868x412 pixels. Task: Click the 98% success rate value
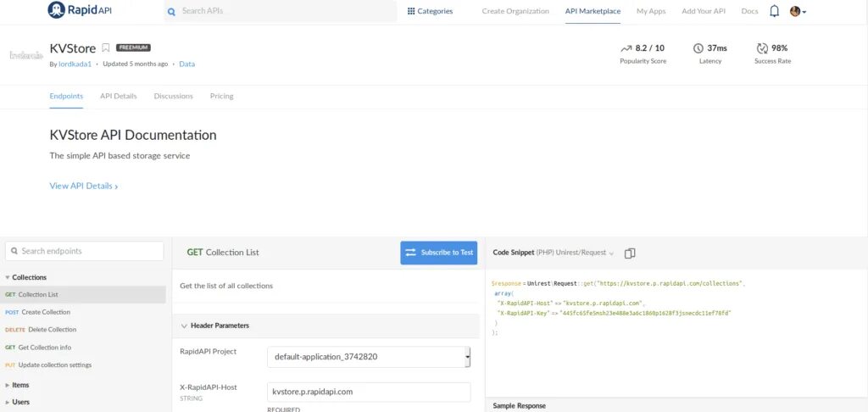(x=780, y=48)
